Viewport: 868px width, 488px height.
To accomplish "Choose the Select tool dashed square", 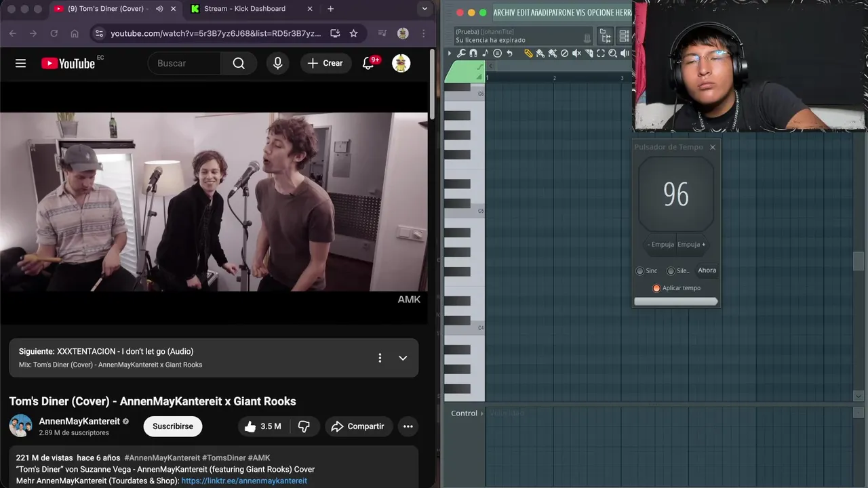I will (x=601, y=53).
